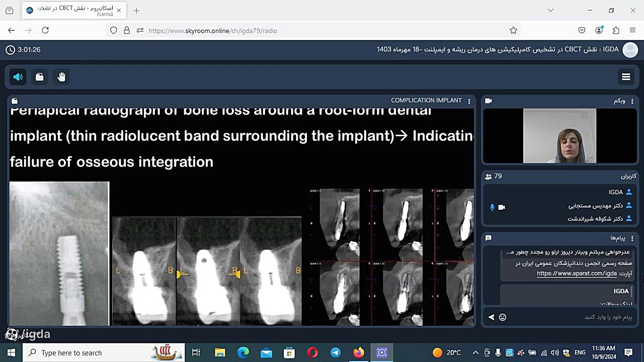
Task: Mute the room audio speaker icon
Action: (18, 77)
